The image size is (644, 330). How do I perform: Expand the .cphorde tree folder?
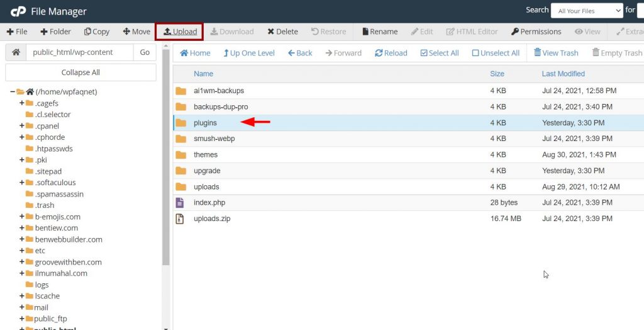(22, 137)
